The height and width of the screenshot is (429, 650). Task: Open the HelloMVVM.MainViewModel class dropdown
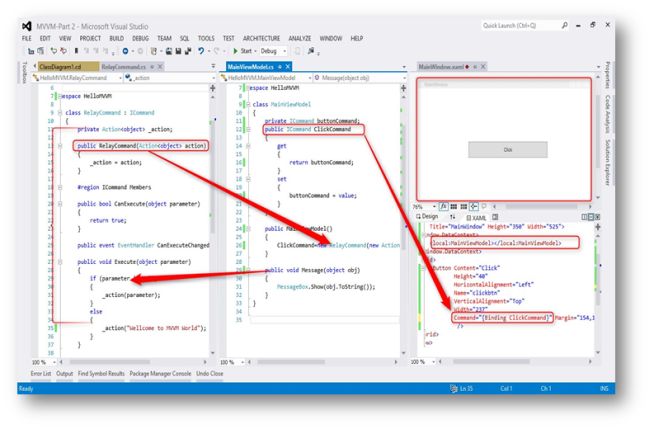point(266,78)
